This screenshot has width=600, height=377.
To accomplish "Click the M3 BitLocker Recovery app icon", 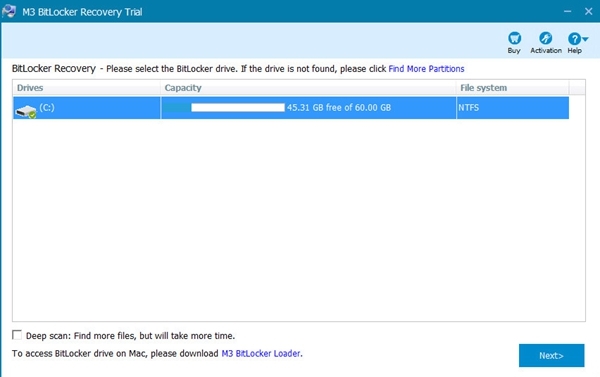I will pos(8,11).
